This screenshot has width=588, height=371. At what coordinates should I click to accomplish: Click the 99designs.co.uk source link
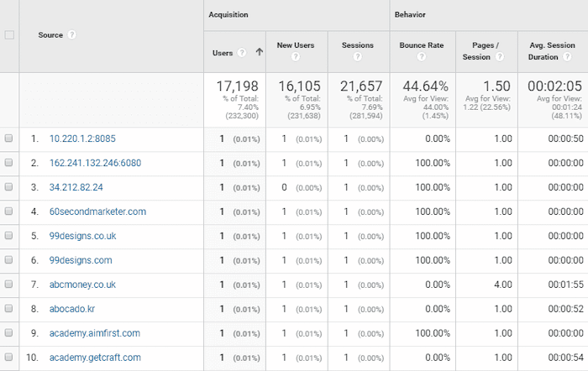pos(82,236)
